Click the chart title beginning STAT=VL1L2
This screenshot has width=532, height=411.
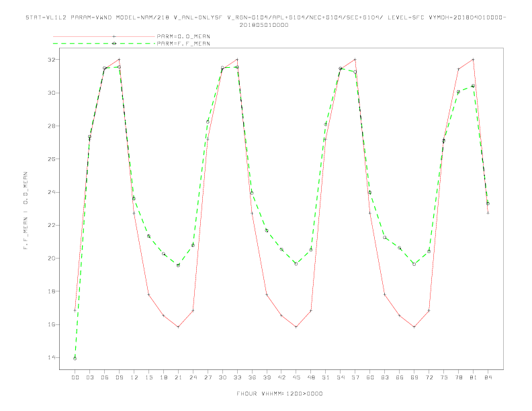(x=265, y=17)
